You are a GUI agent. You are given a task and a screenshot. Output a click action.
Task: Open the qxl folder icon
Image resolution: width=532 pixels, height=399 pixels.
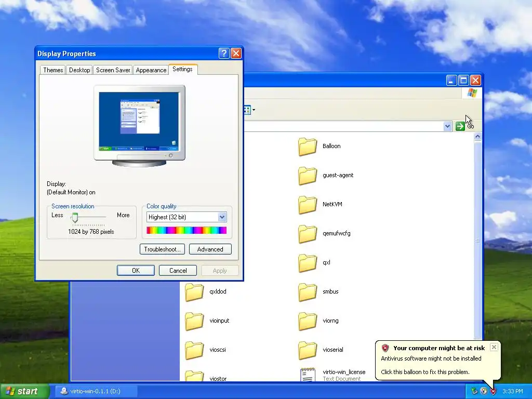click(x=308, y=263)
